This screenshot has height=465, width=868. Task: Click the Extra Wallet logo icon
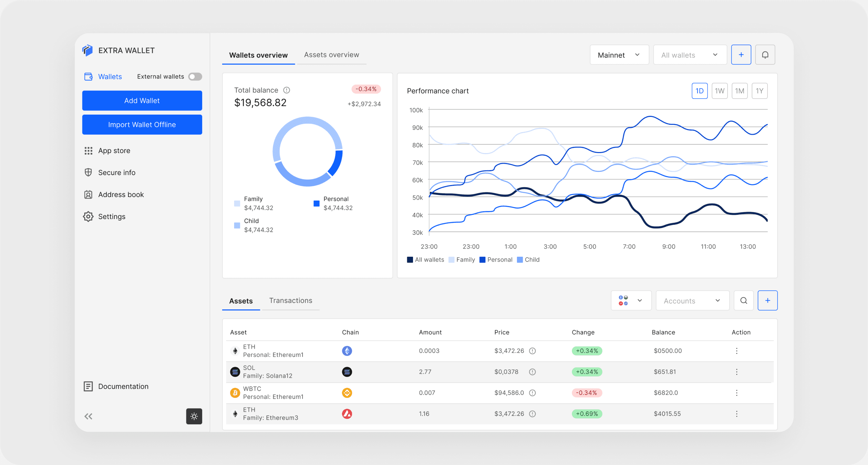point(87,50)
